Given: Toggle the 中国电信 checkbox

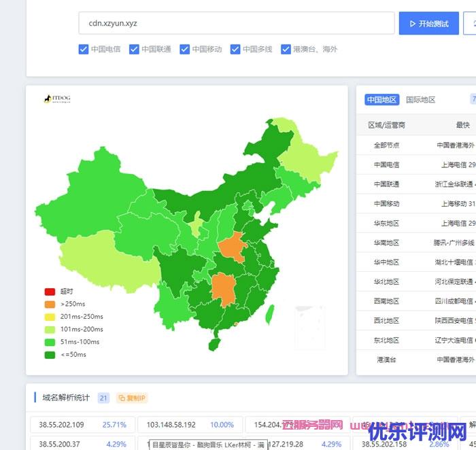Looking at the screenshot, I should (84, 49).
